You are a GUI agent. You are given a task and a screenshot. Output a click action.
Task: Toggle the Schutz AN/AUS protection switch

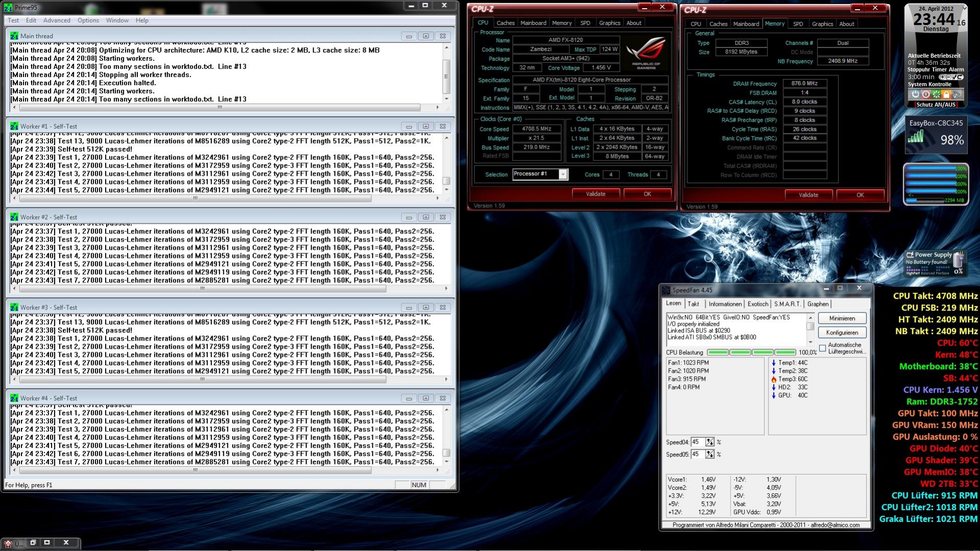[936, 105]
